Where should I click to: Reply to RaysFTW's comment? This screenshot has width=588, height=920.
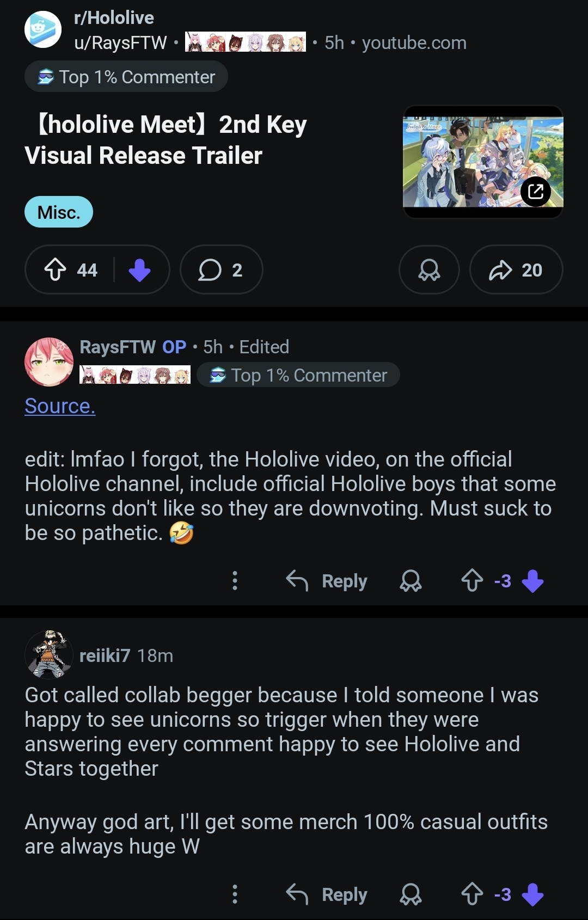(x=327, y=581)
